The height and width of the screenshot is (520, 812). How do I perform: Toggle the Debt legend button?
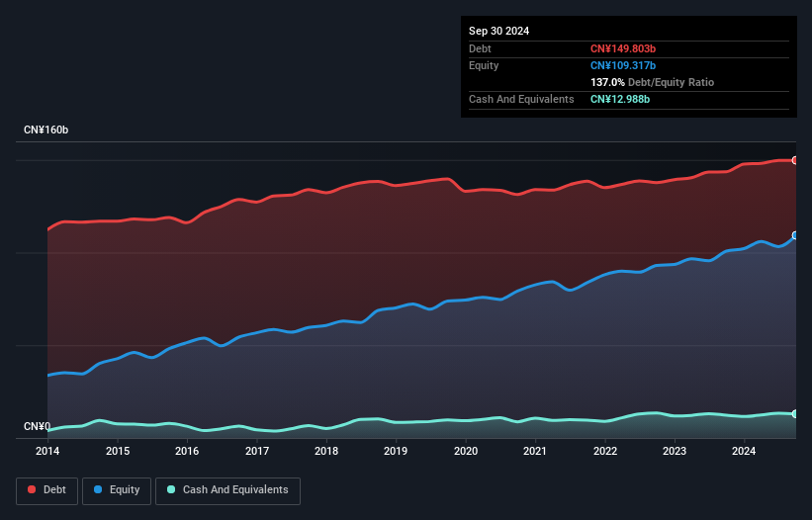click(x=47, y=490)
